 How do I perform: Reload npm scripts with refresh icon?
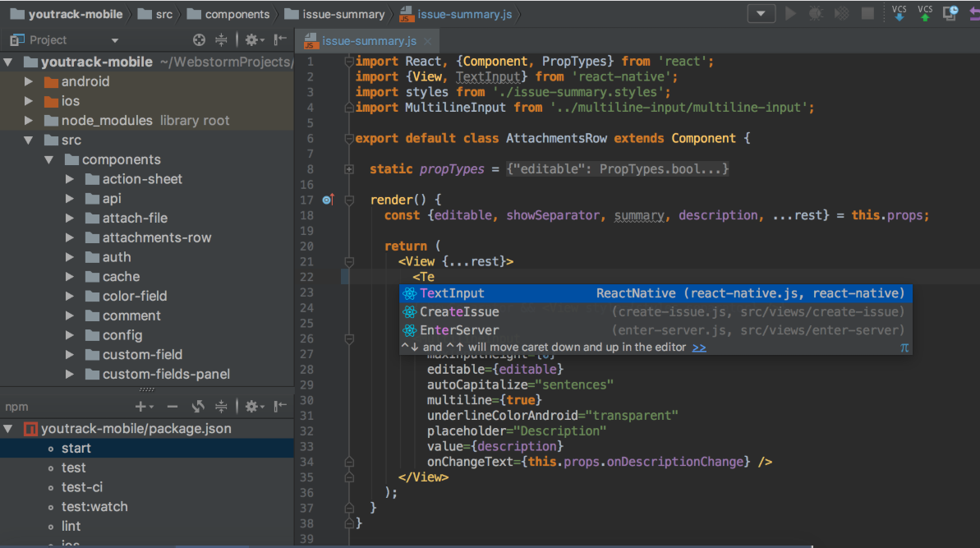[x=198, y=407]
